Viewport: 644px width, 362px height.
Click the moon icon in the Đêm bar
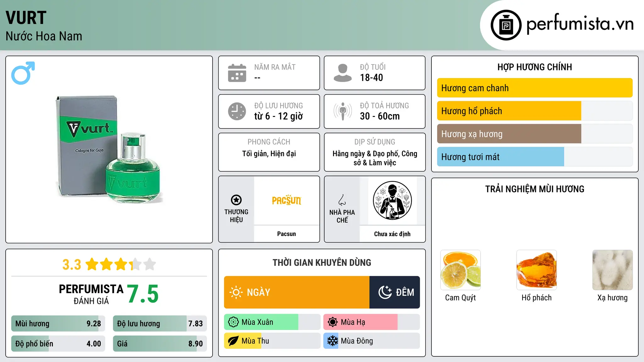click(x=385, y=292)
